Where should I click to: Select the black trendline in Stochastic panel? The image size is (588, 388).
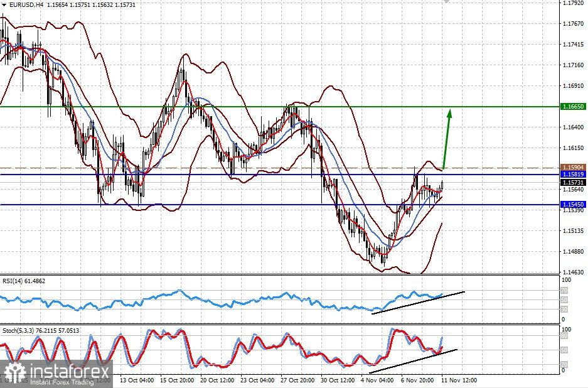coord(414,361)
